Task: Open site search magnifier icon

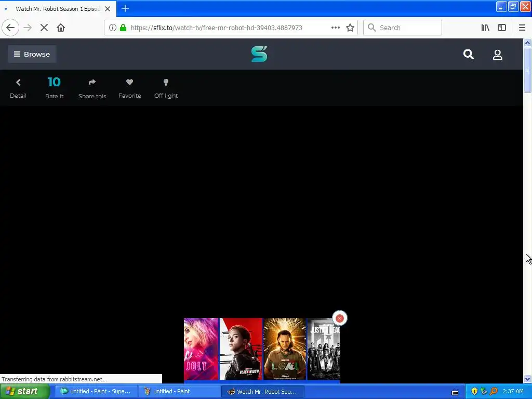Action: [469, 54]
